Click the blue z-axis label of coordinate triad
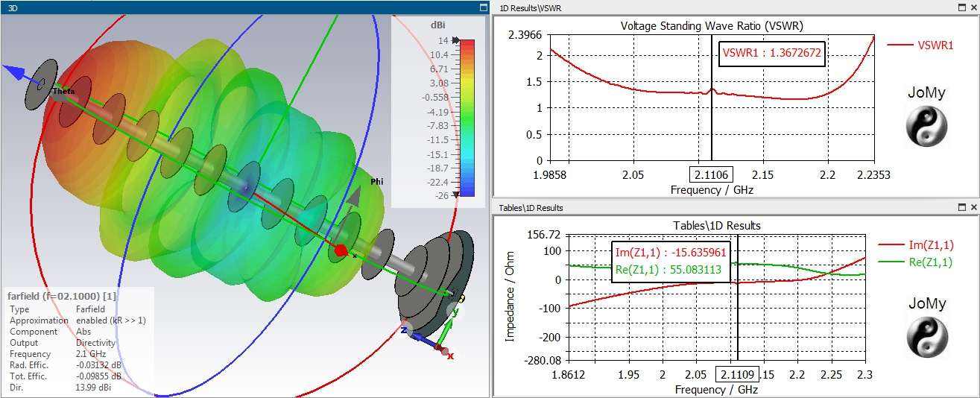The height and width of the screenshot is (398, 980). [x=403, y=329]
